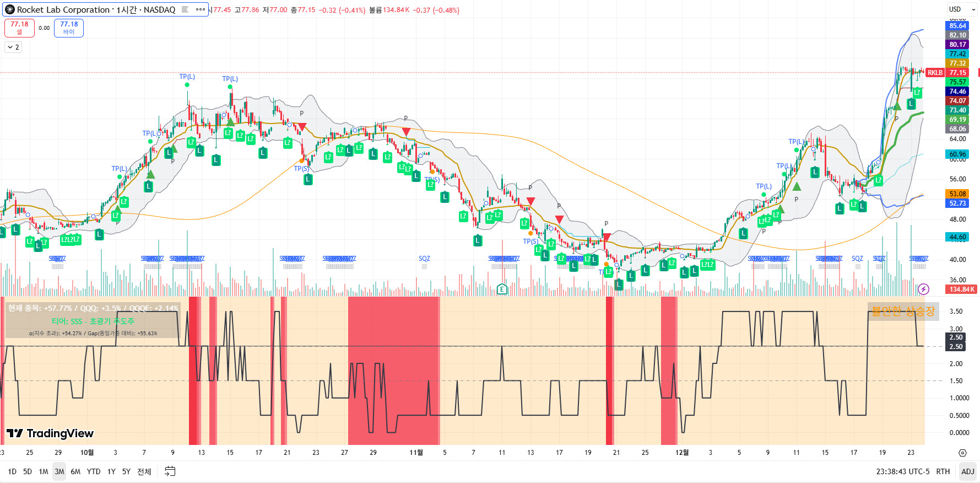Click the navy 74.46 price label
The image size is (980, 483).
[x=958, y=92]
